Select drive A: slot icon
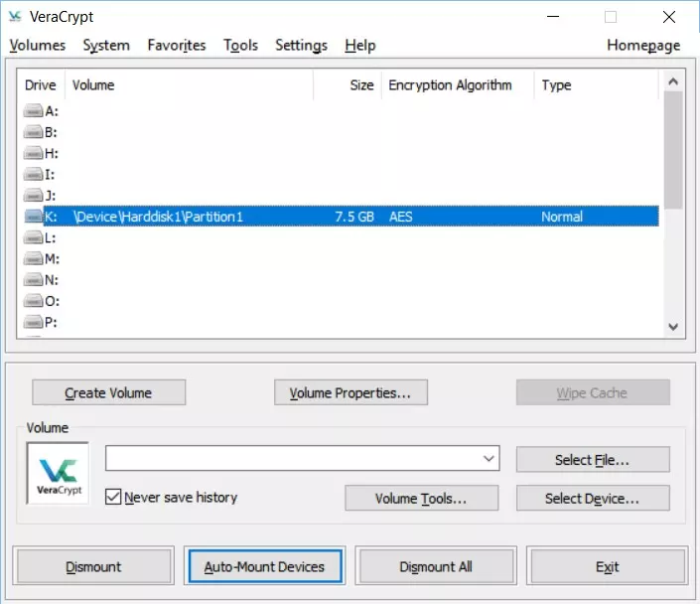700x604 pixels. (x=33, y=110)
